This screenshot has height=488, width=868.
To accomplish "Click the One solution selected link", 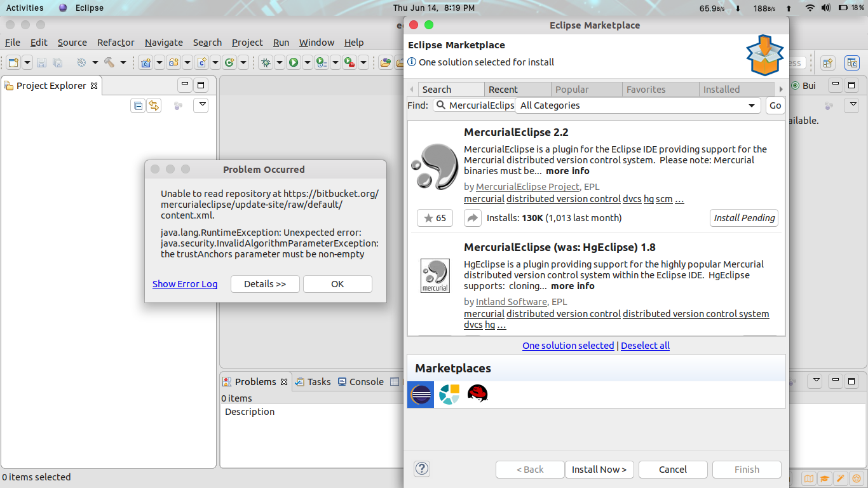I will (x=568, y=346).
